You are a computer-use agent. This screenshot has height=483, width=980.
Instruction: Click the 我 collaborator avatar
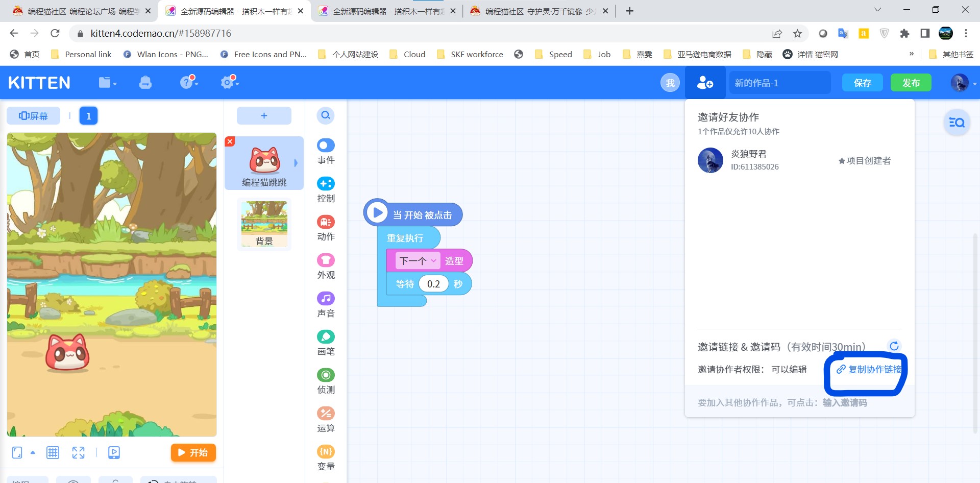[670, 83]
